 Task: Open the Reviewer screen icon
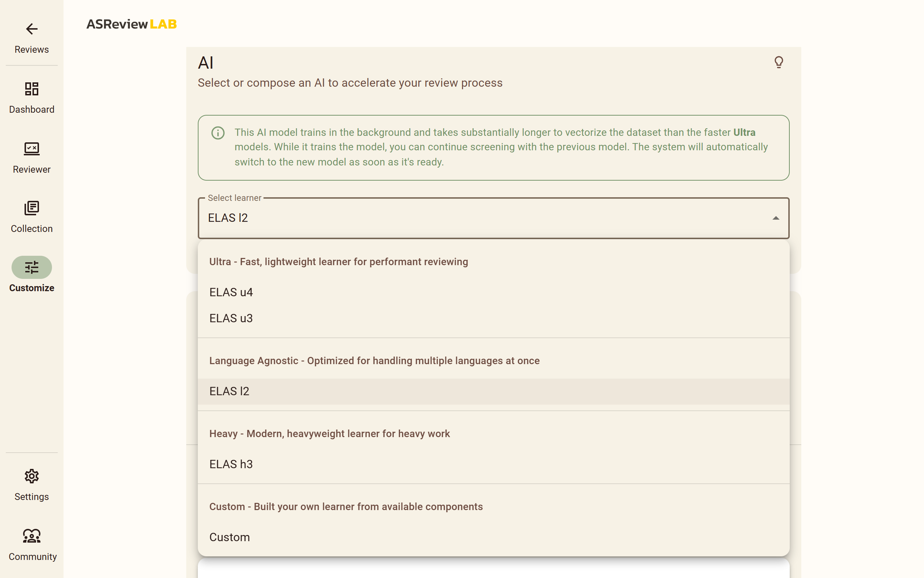[x=32, y=149]
